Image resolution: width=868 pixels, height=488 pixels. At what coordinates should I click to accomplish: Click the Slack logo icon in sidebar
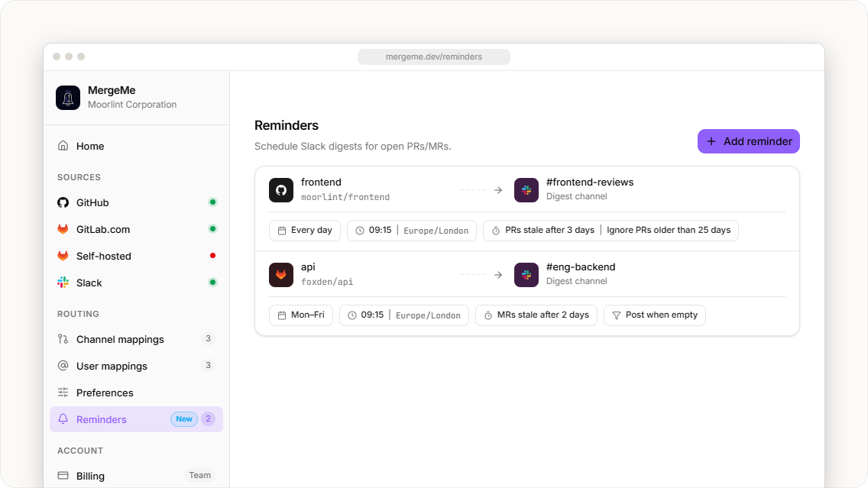(63, 282)
